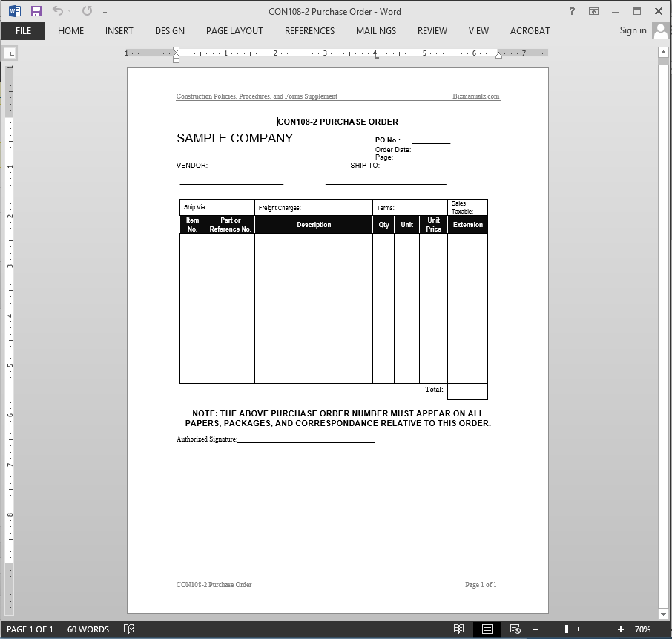The width and height of the screenshot is (672, 639).
Task: Save the document with the floppy disk icon
Action: [x=36, y=11]
